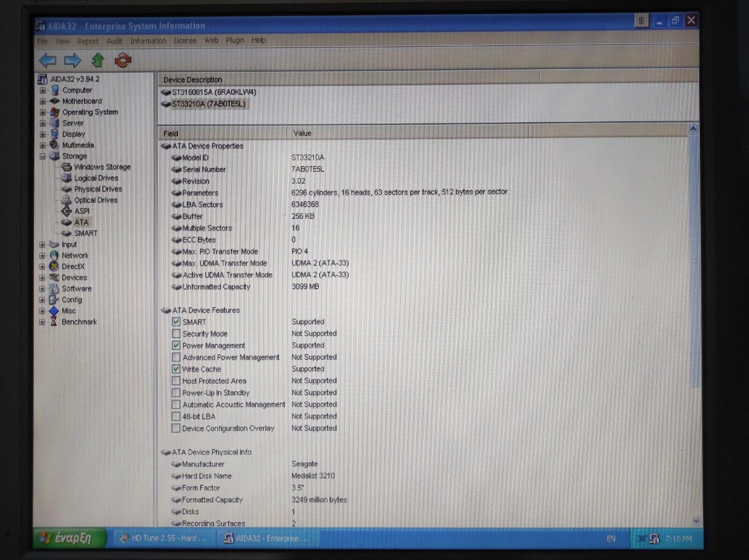Image resolution: width=749 pixels, height=560 pixels.
Task: Toggle the Security Mode checkbox
Action: click(x=176, y=334)
